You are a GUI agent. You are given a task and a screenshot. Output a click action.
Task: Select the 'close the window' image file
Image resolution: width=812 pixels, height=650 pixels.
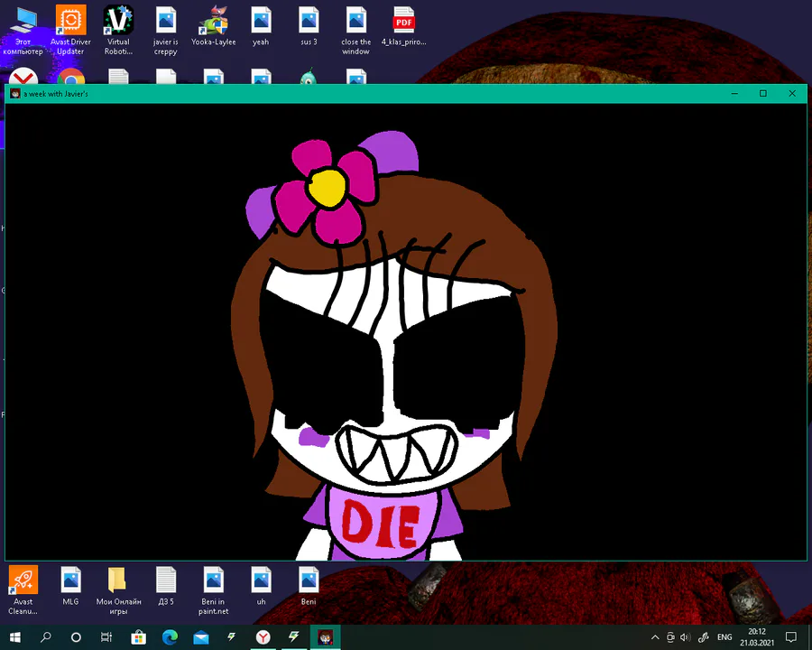pos(356,30)
